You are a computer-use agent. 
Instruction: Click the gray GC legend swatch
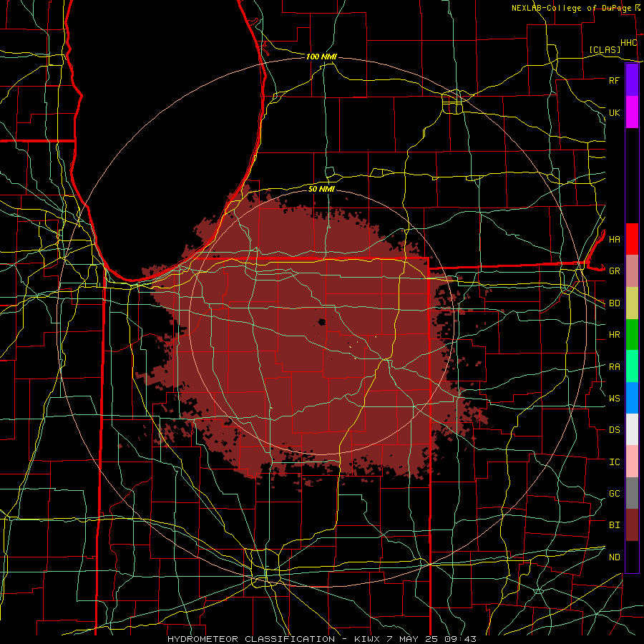pos(632,493)
